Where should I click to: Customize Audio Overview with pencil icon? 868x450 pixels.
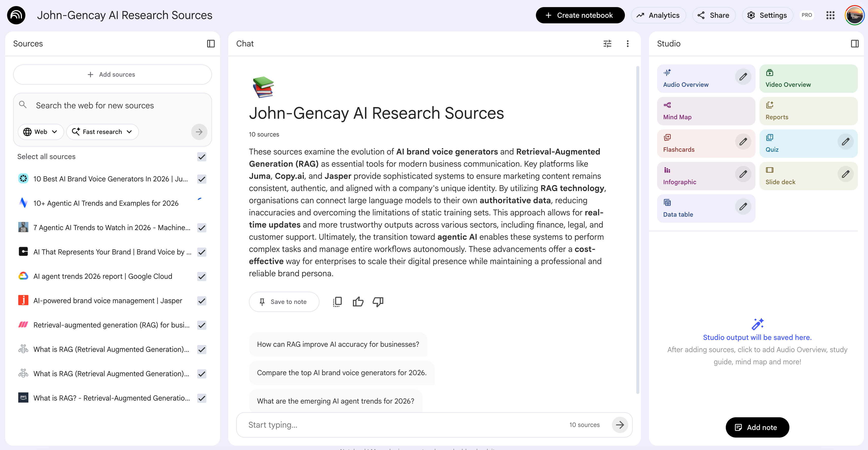(x=743, y=77)
